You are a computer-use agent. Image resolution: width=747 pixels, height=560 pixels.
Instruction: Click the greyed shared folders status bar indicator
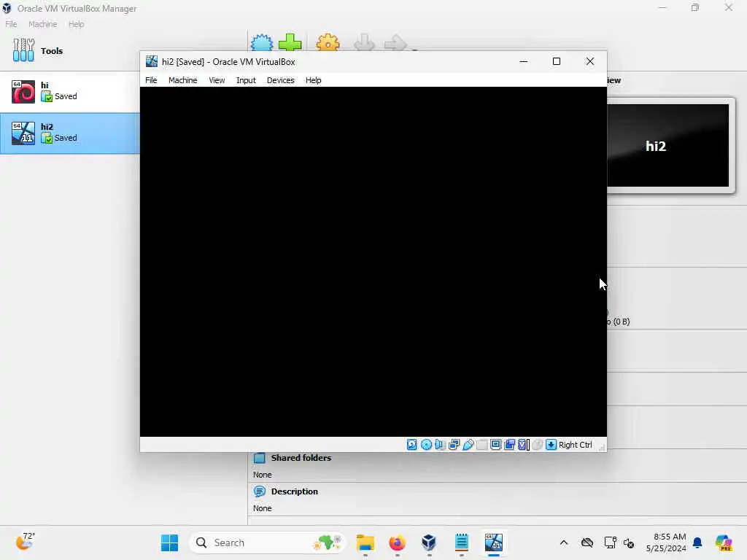pos(481,444)
